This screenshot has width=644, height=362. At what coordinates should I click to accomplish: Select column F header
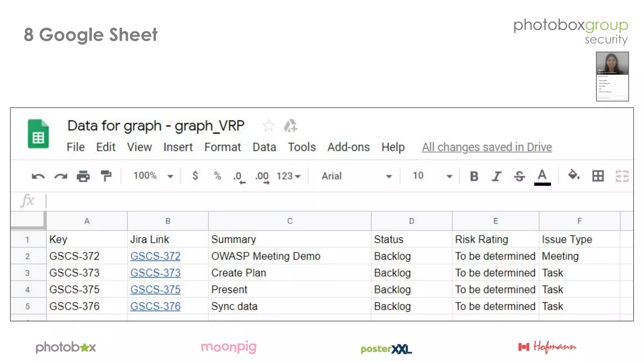[580, 221]
